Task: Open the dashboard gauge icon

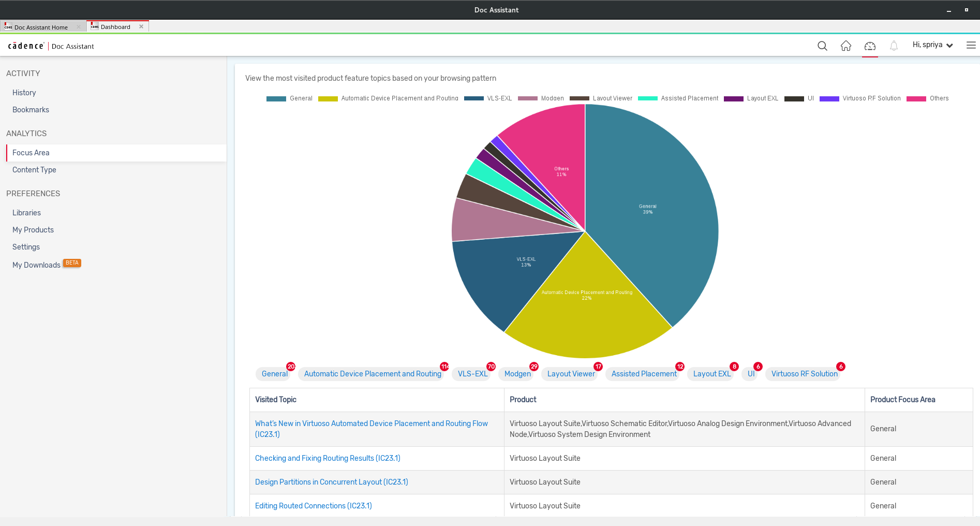Action: click(870, 46)
